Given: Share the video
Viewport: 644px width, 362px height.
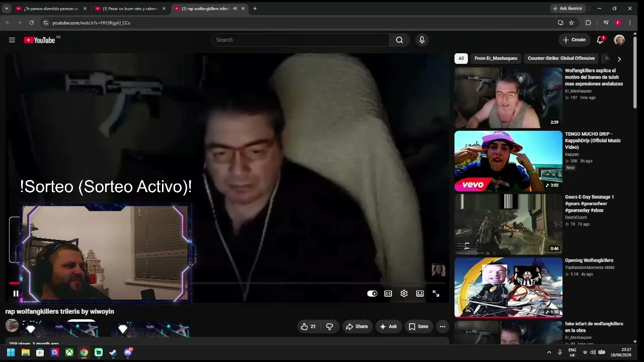Looking at the screenshot, I should click(357, 327).
